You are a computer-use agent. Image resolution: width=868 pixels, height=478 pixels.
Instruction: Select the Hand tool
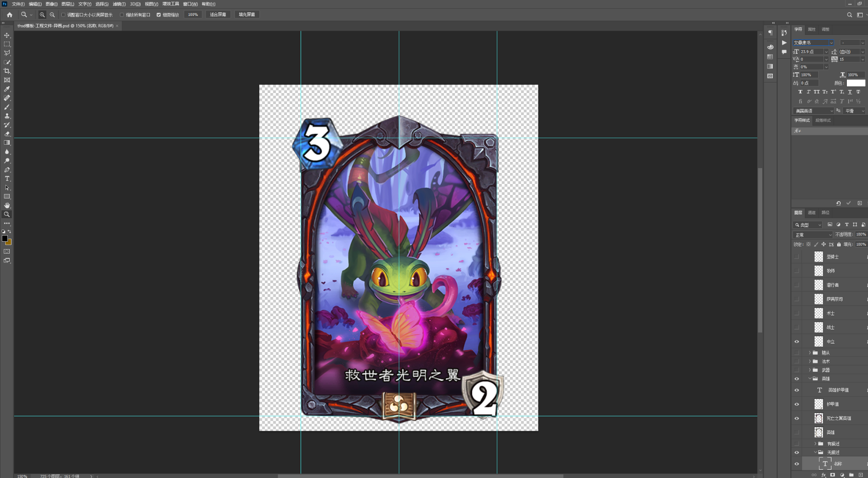[x=7, y=205]
